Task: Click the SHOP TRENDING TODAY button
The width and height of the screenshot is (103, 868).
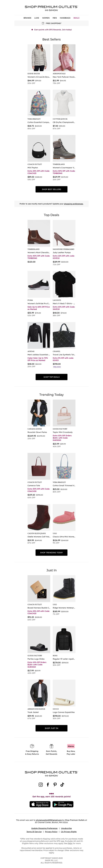Action: coord(51,552)
